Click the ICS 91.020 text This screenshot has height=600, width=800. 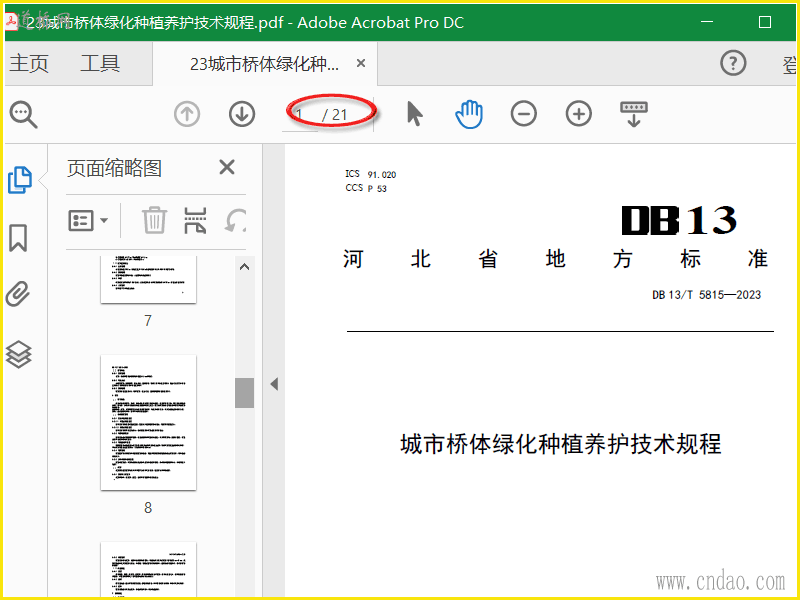tap(370, 174)
